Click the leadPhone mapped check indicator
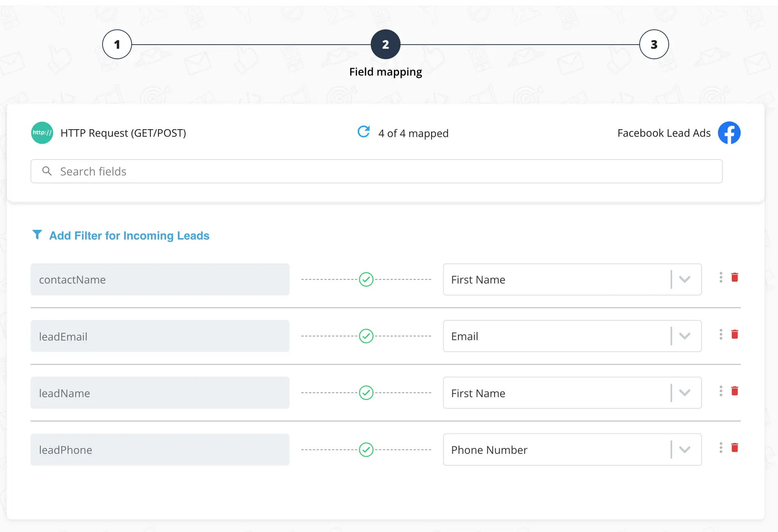The image size is (778, 532). [x=366, y=449]
